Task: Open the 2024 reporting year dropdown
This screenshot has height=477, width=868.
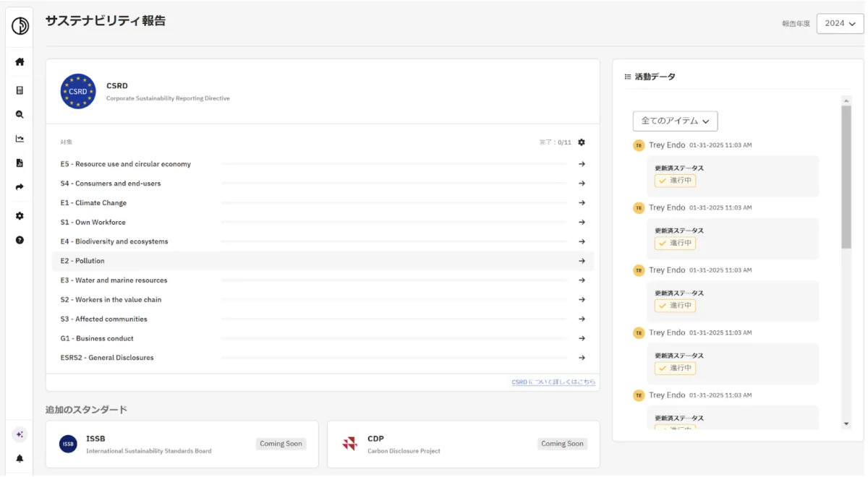Action: point(840,24)
